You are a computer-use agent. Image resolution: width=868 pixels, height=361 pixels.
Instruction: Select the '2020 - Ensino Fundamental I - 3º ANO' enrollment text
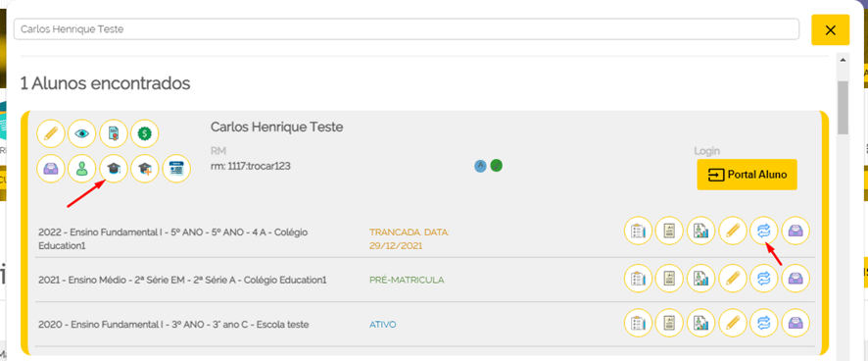173,325
